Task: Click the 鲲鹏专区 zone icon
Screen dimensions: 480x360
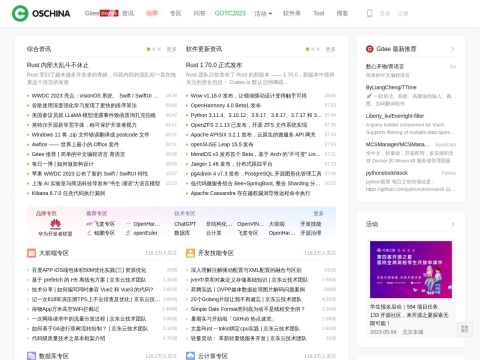Action: click(89, 233)
